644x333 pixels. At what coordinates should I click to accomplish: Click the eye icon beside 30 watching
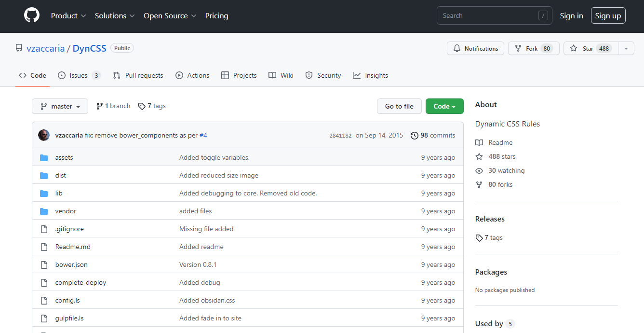[479, 170]
